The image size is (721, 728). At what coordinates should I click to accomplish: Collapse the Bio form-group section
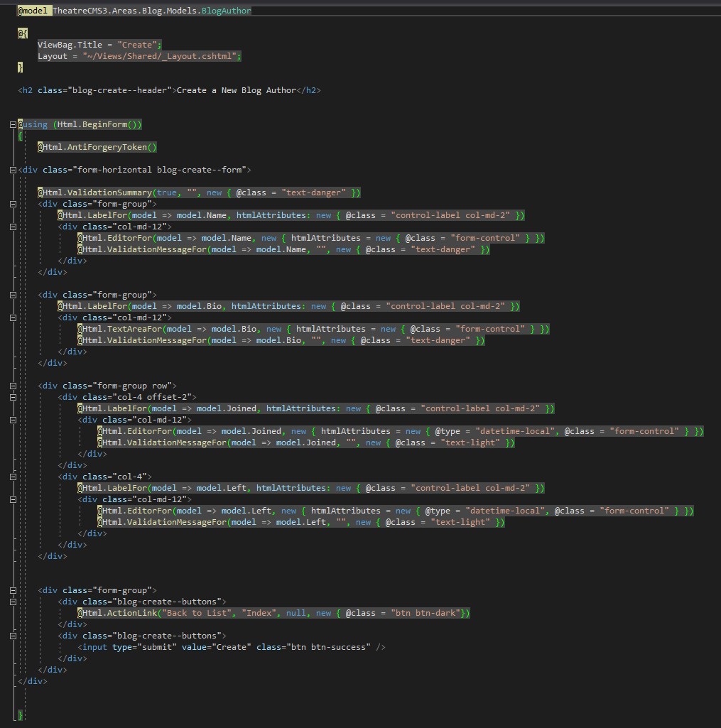point(12,294)
